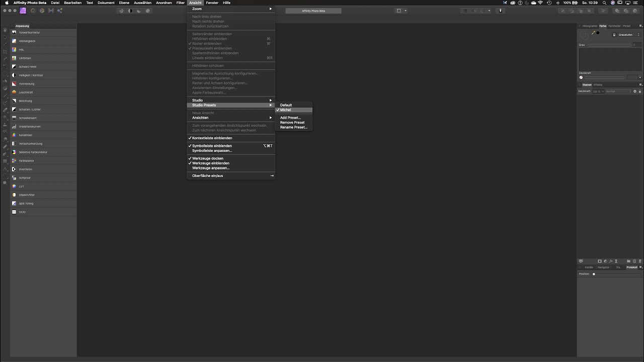Switch to the Export Persona share icon
Viewport: 644px width, 362px height.
60,11
